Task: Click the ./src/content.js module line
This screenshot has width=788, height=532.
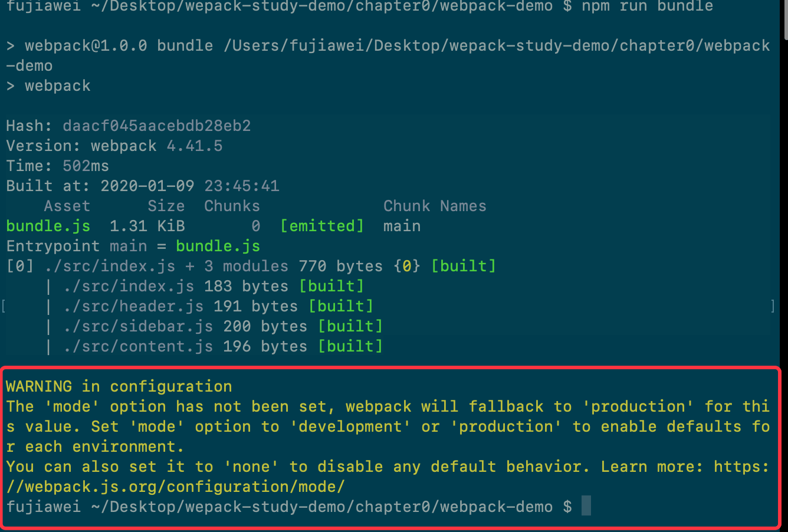Action: [138, 346]
